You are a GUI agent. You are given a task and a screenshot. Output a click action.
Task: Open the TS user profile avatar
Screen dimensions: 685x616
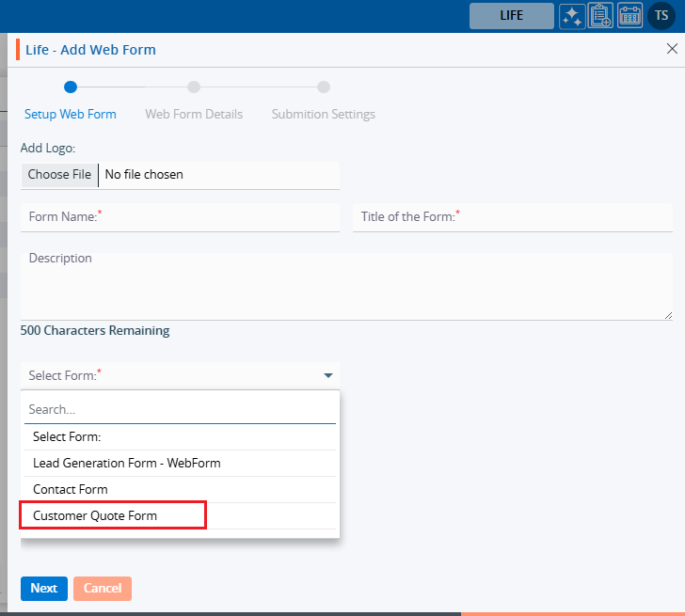click(x=661, y=16)
